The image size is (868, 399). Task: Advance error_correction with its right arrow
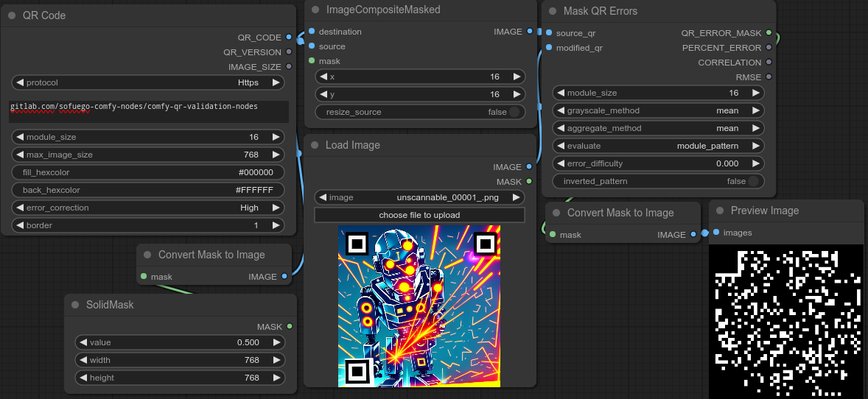276,208
